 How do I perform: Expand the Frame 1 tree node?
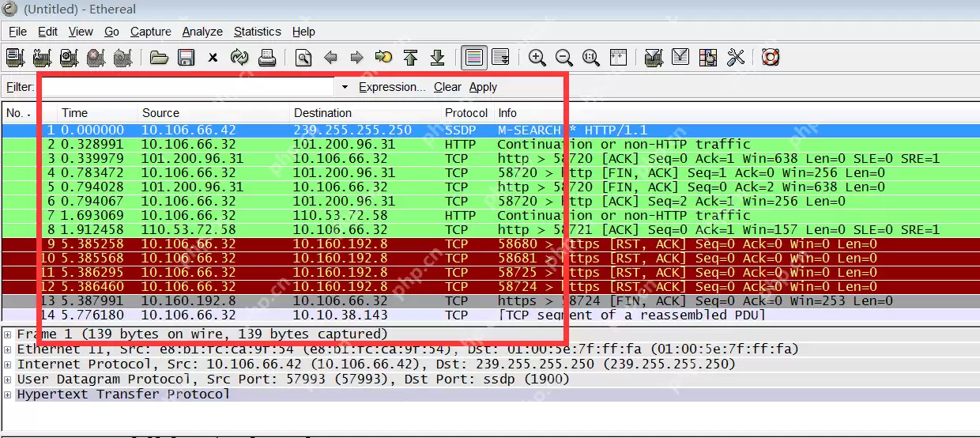(8, 334)
